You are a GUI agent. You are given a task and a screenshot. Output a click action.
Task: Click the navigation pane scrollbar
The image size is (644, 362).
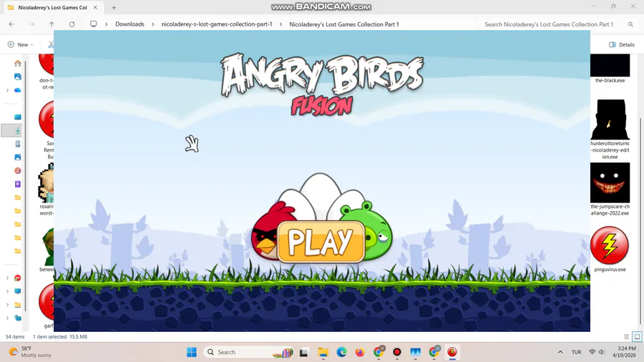[25, 185]
